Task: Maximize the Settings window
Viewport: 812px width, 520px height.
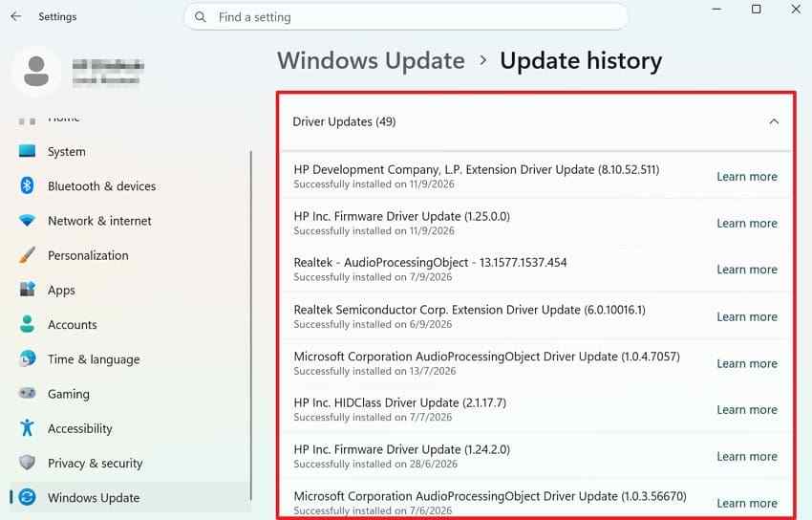Action: (756, 10)
